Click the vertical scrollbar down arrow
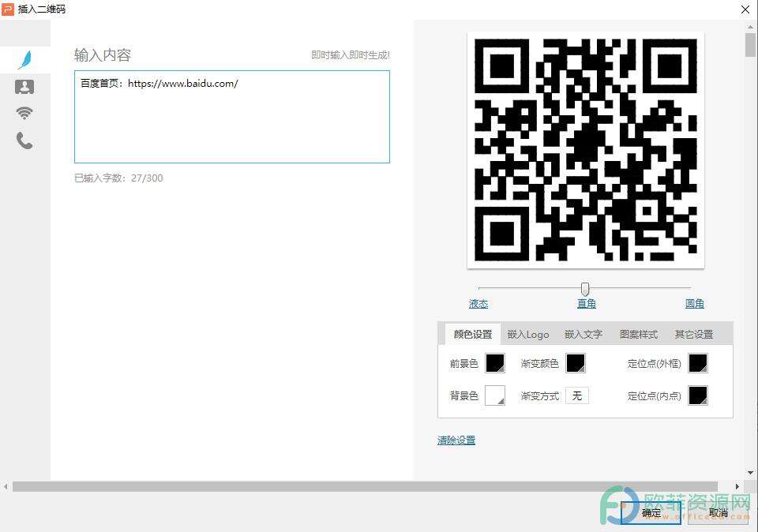Viewport: 758px width, 532px height. point(750,473)
